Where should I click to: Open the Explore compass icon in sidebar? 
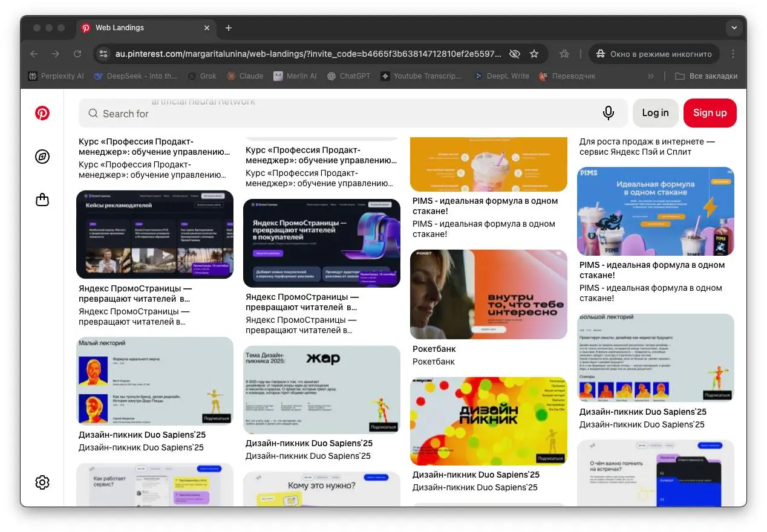point(42,157)
